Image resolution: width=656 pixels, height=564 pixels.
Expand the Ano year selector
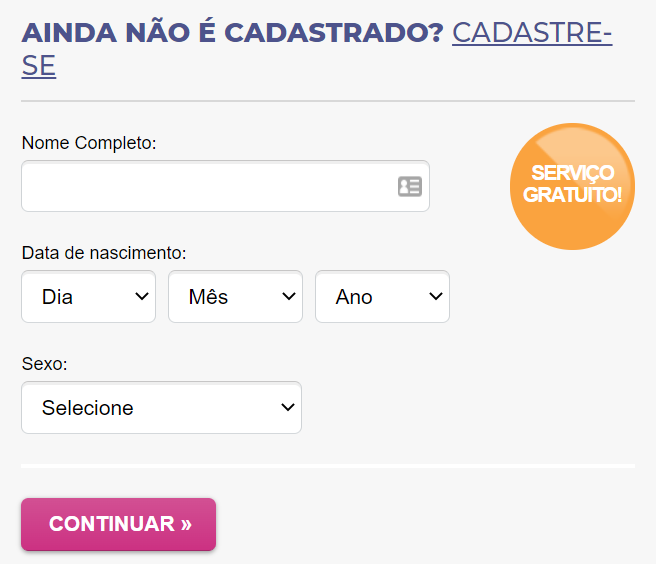pos(382,296)
